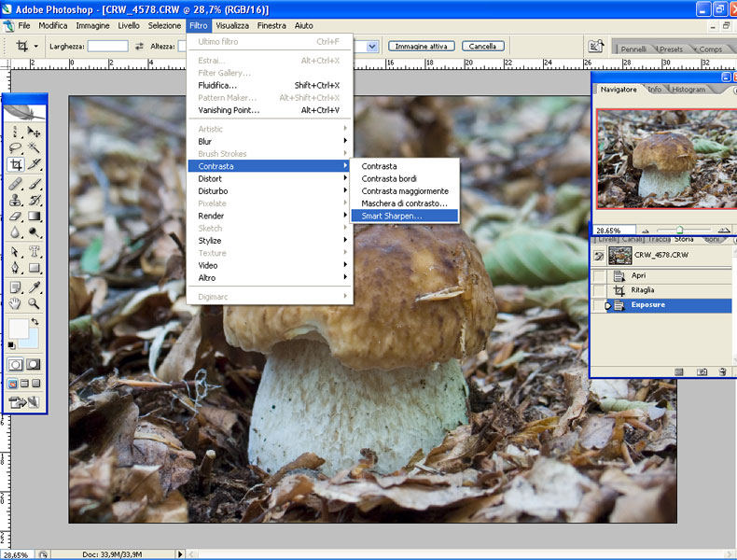
Task: Toggle the checkbox beside the Ritaglia history state
Action: pos(600,290)
